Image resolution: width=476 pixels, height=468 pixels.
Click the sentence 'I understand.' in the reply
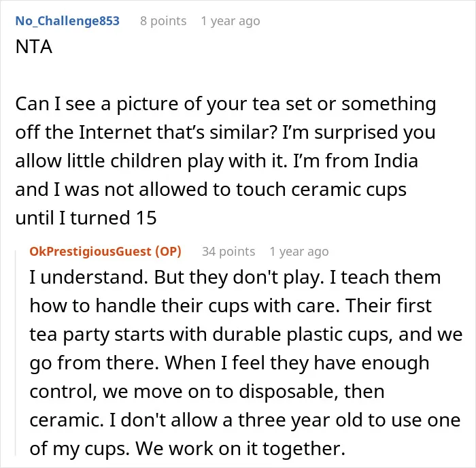88,277
